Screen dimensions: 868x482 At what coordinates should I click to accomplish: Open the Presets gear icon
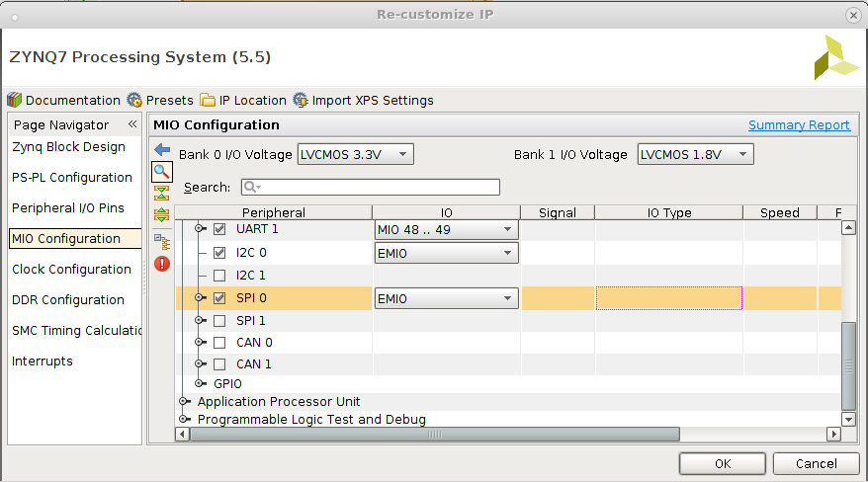coord(134,100)
